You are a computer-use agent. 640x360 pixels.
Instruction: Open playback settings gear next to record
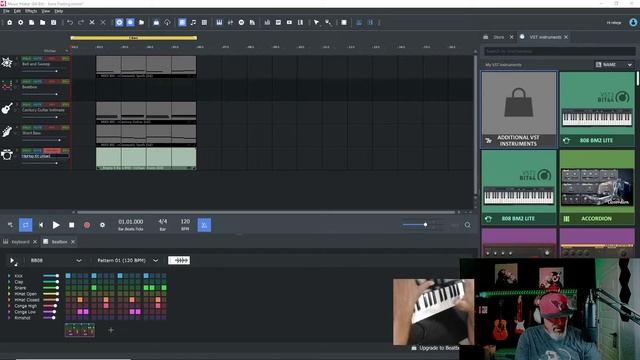tap(102, 225)
